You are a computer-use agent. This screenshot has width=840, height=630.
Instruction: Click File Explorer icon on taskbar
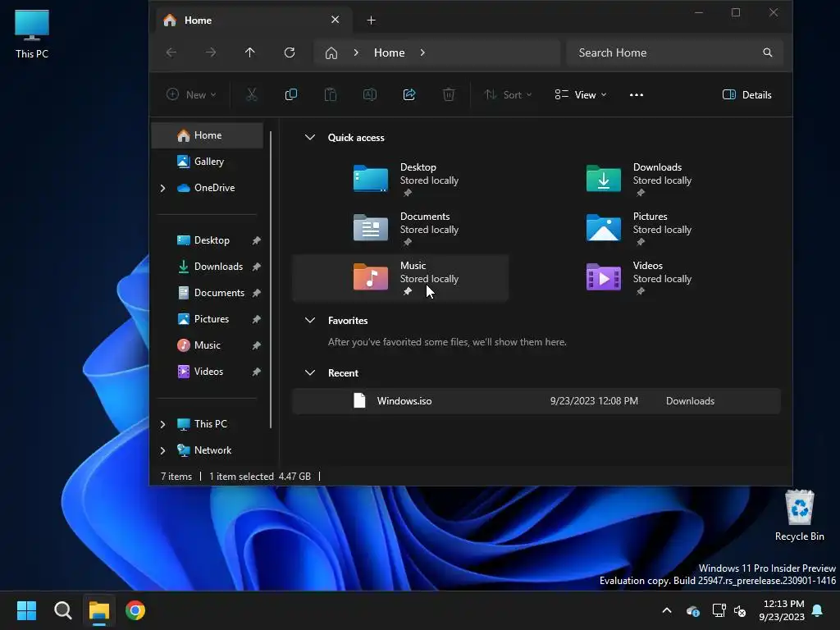(99, 610)
